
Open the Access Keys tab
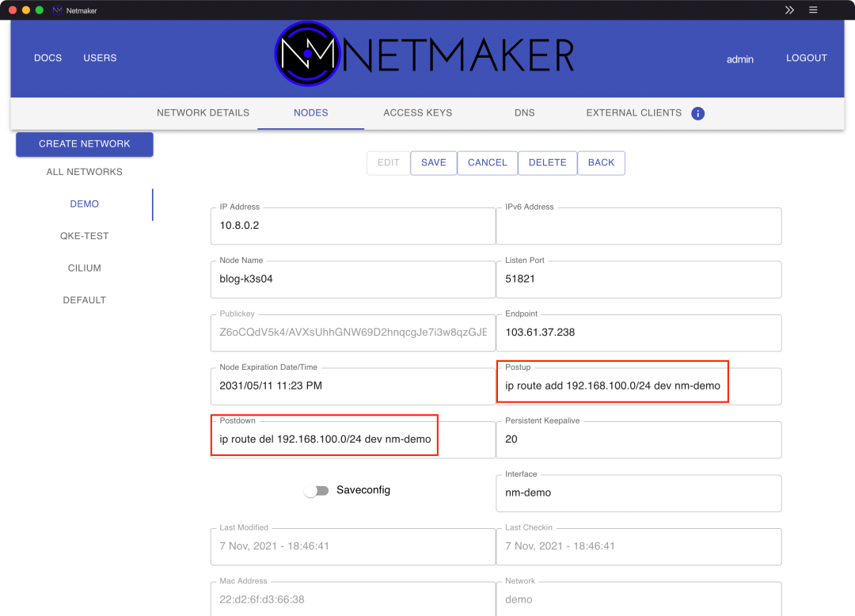[x=418, y=113]
